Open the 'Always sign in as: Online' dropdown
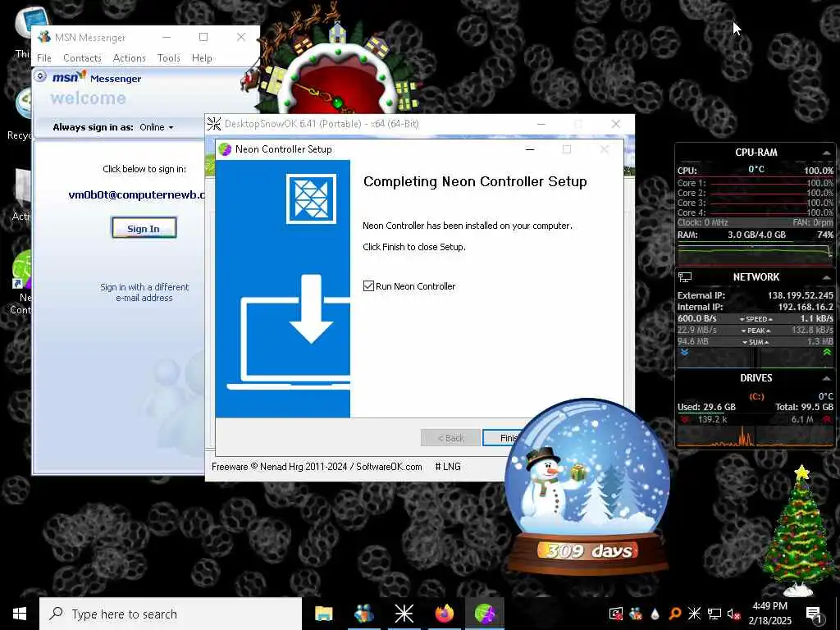Screen dimensions: 840x630 click(x=157, y=127)
